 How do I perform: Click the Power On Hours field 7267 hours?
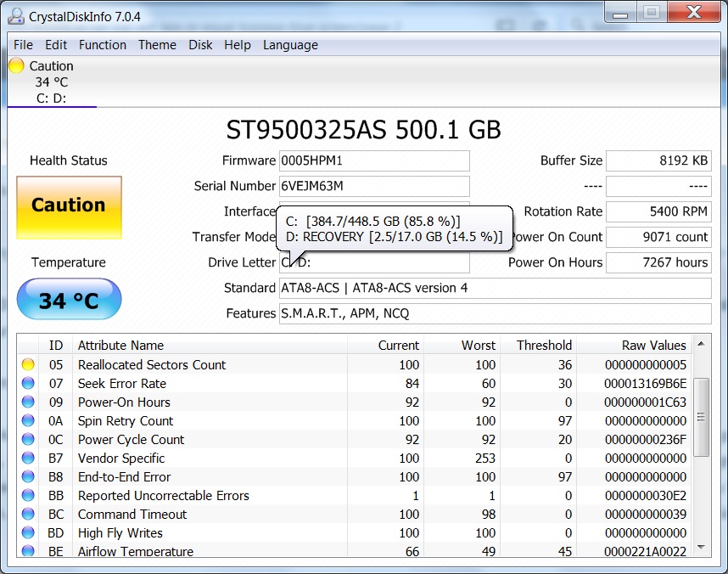(x=658, y=262)
